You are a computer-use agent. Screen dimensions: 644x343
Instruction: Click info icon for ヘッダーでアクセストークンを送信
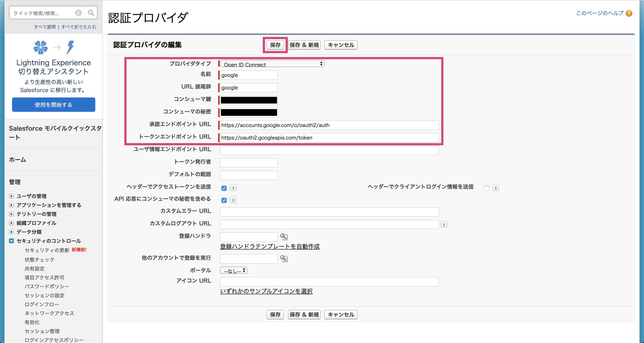tap(233, 188)
